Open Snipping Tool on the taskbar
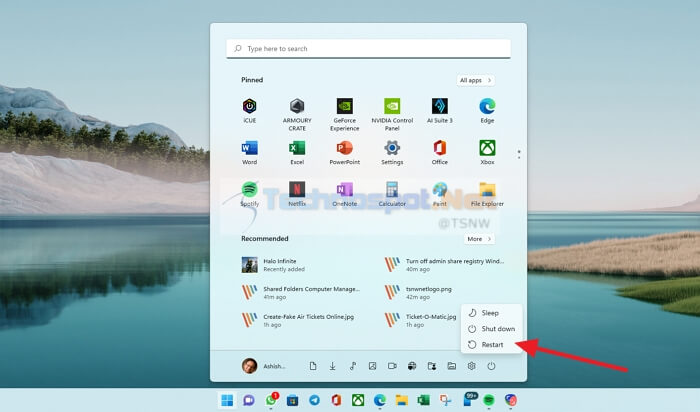Screen dimensions: 700x412 445,400
